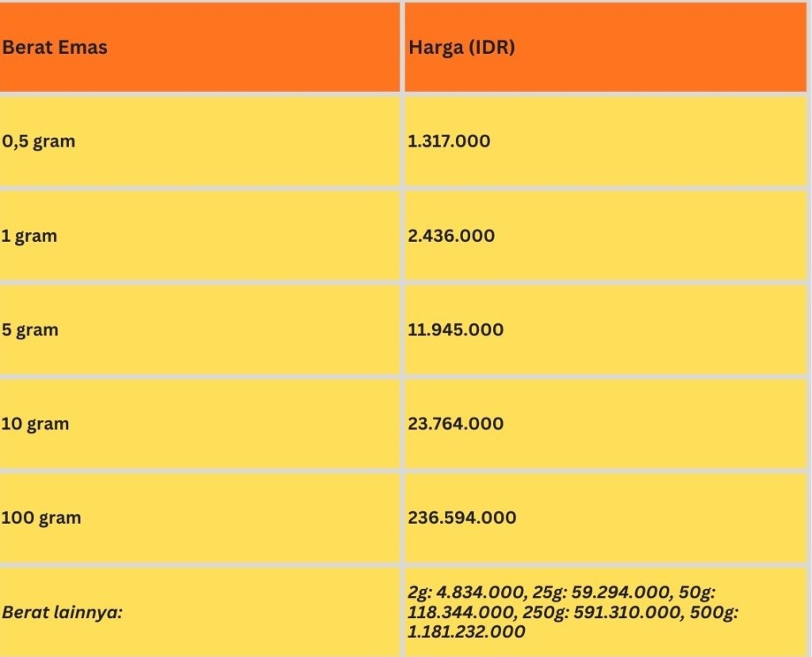Viewport: 812px width, 657px height.
Task: Select the price 2.436.000
Action: 451,236
